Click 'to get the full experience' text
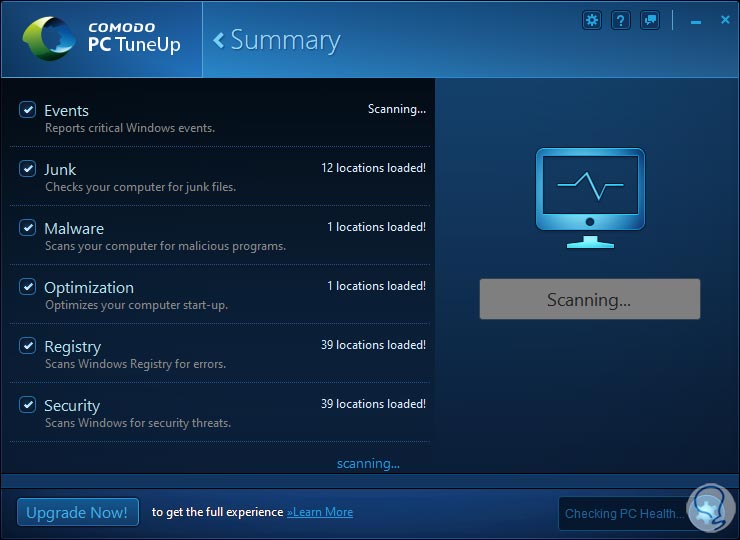 click(218, 512)
